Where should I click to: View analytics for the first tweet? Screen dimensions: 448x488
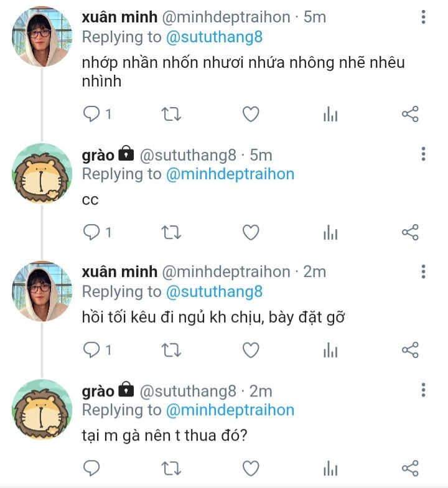(x=330, y=114)
